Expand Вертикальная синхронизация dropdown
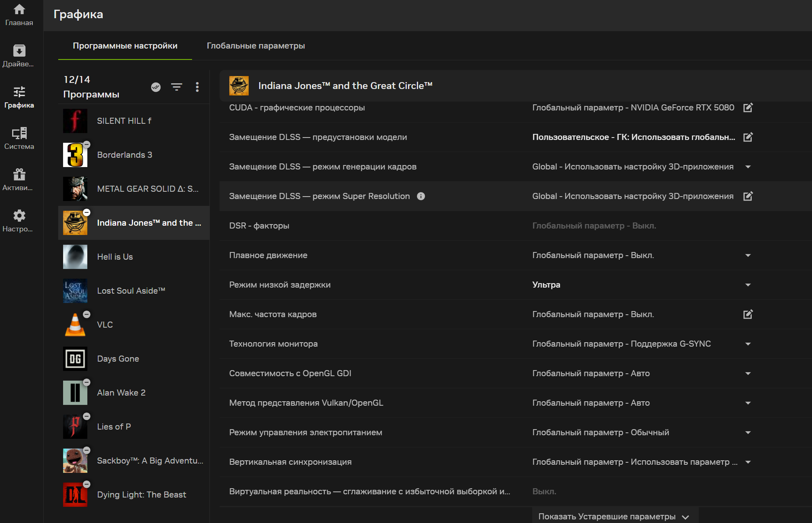 coord(748,462)
